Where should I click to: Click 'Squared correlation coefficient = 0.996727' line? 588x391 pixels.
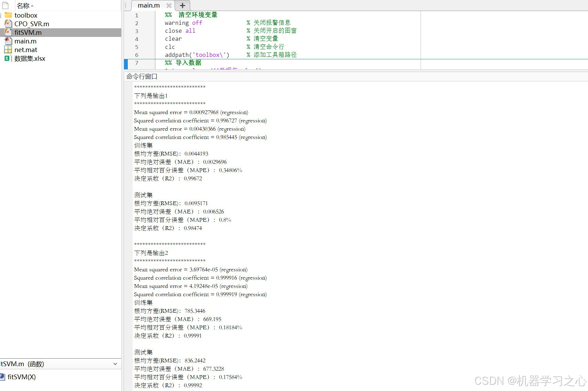tap(200, 120)
